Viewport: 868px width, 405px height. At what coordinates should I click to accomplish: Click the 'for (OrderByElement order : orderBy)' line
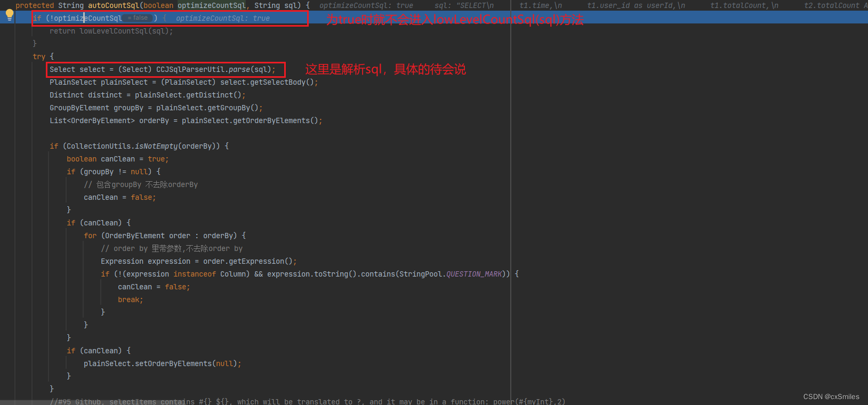165,236
